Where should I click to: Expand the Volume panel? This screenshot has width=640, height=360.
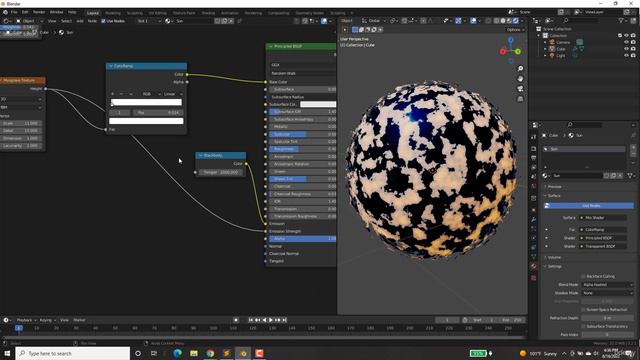point(554,258)
